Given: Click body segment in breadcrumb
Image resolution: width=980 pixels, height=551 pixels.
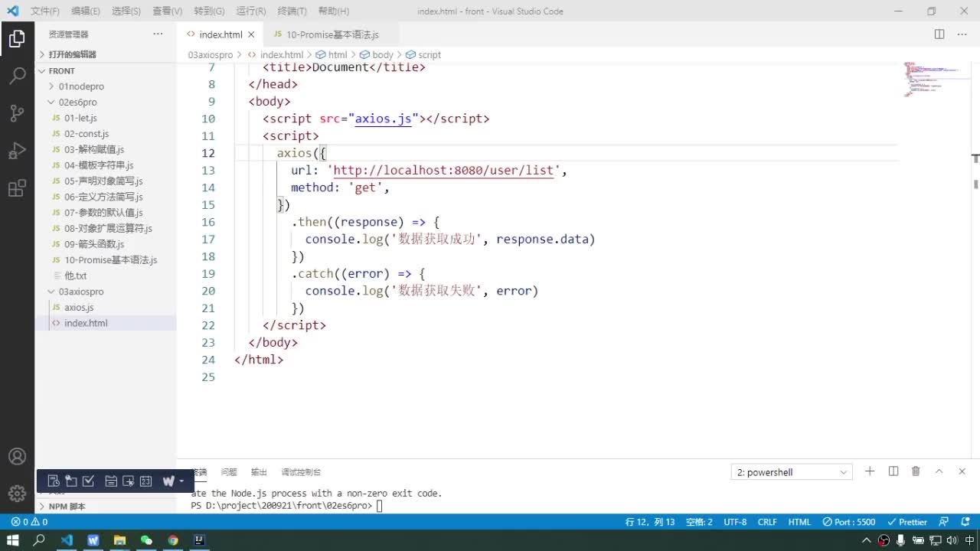Looking at the screenshot, I should (377, 55).
